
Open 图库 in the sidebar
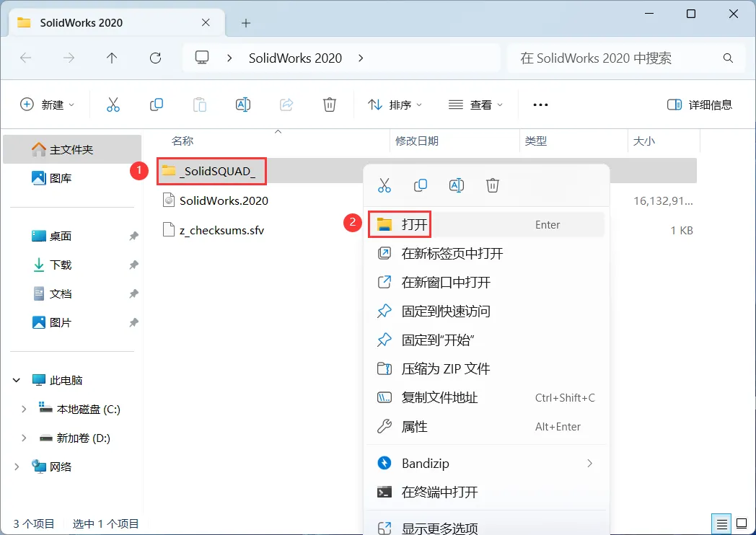72,178
